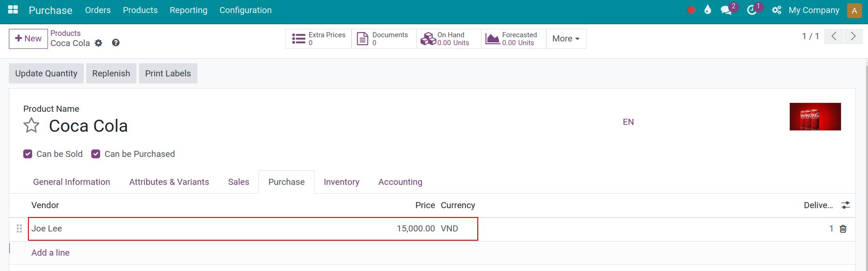The width and height of the screenshot is (868, 271).
Task: Delete the Joe Lee vendor line
Action: 843,229
